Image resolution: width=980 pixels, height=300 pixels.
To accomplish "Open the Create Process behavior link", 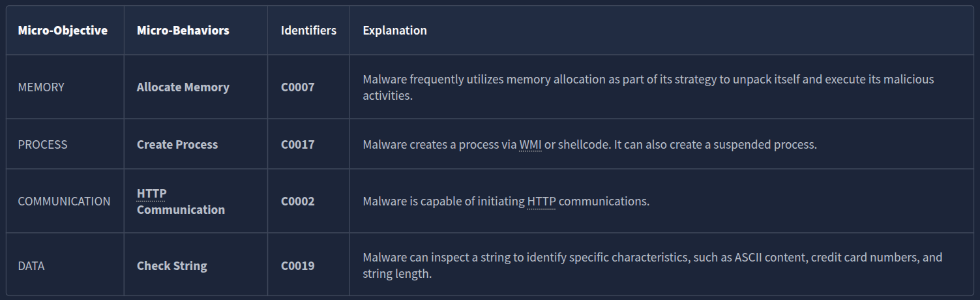I will pos(177,145).
